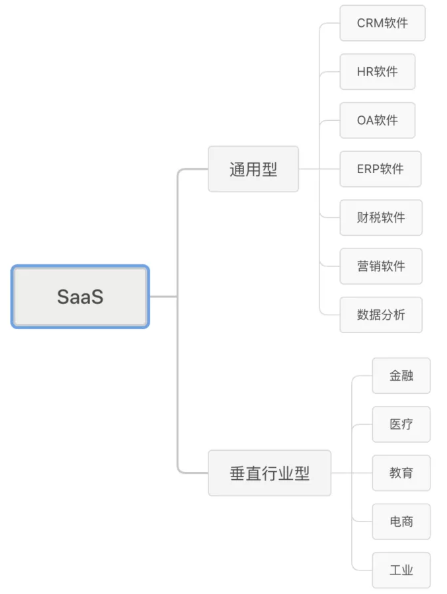Image resolution: width=447 pixels, height=594 pixels.
Task: Select the 通用型 branch node
Action: tap(253, 169)
